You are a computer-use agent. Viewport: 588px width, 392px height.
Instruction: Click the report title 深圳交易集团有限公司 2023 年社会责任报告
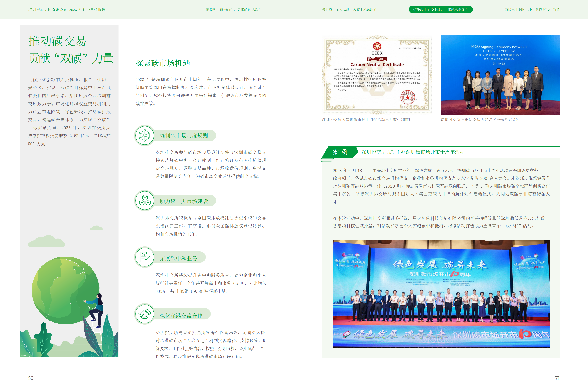pyautogui.click(x=67, y=10)
